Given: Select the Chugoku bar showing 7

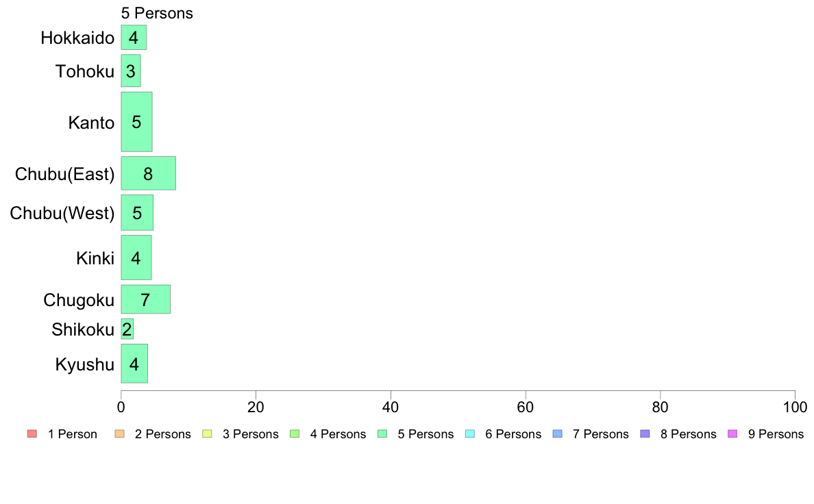Looking at the screenshot, I should coord(146,299).
